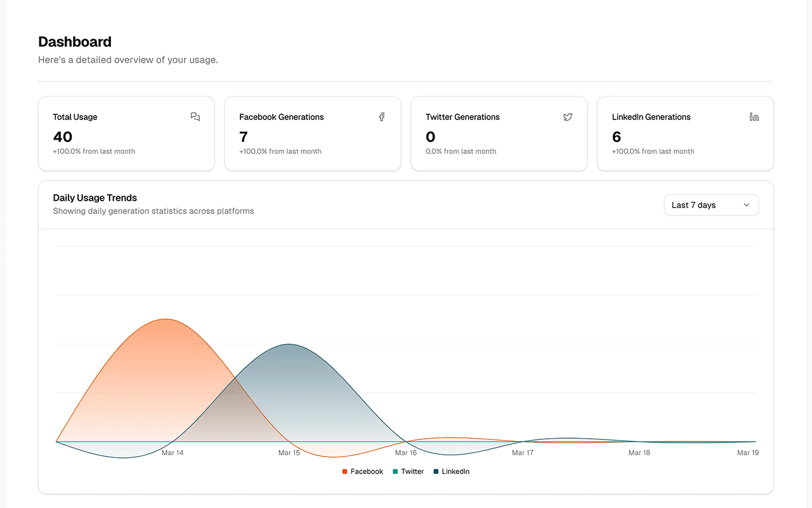
Task: Click the Mar 14 axis label
Action: pos(173,453)
